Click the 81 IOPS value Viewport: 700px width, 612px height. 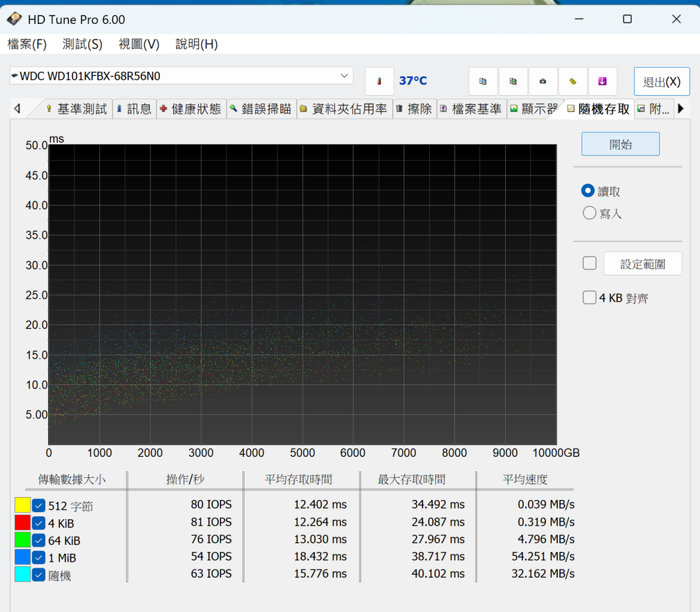pos(211,522)
